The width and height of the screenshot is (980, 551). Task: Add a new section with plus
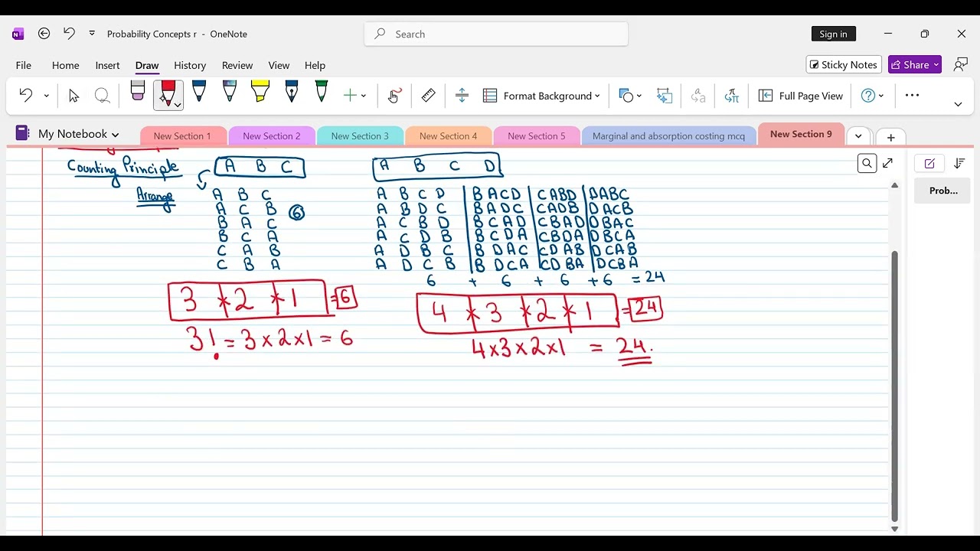pyautogui.click(x=890, y=138)
